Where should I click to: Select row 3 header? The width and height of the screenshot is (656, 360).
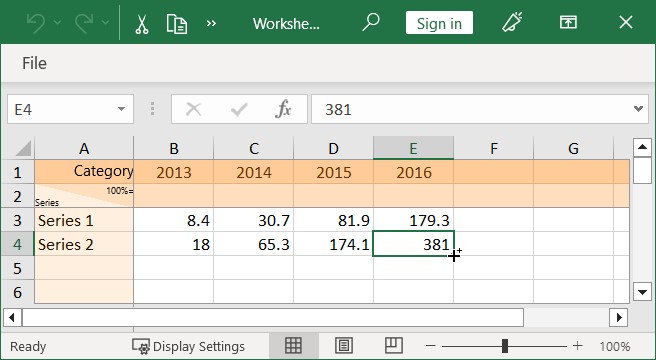point(17,220)
